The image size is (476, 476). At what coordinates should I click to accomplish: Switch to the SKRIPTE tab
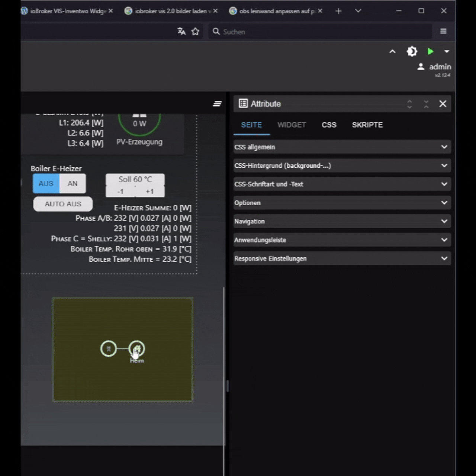click(x=367, y=125)
